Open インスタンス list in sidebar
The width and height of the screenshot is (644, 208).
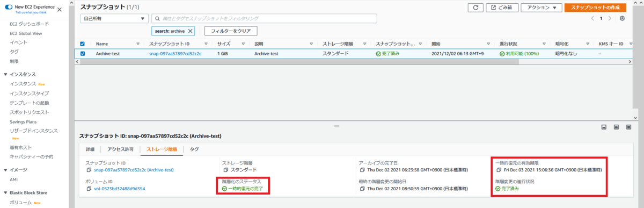pos(23,84)
